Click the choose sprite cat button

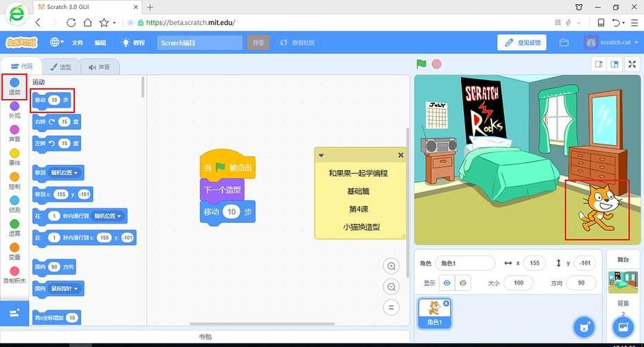pyautogui.click(x=584, y=325)
